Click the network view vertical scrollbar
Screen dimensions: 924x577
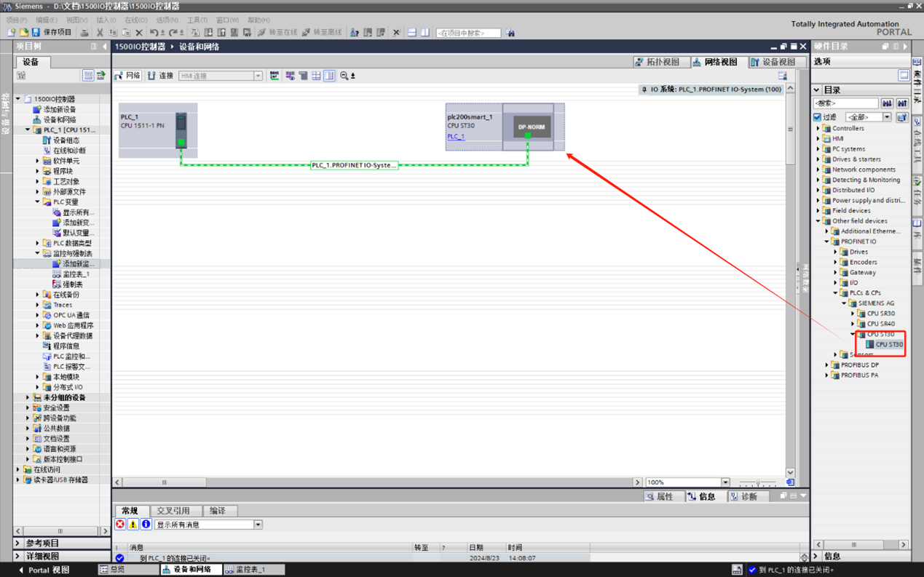(790, 129)
